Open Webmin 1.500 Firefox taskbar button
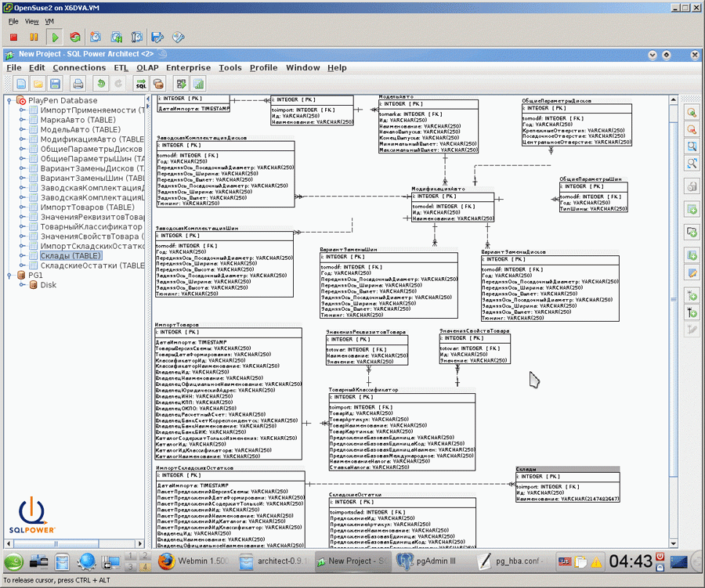 coord(194,561)
